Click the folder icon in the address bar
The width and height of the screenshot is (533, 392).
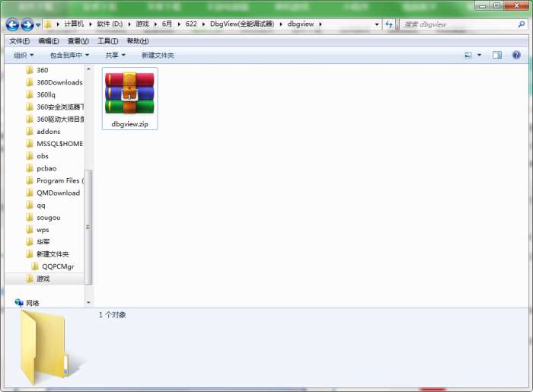coord(48,24)
